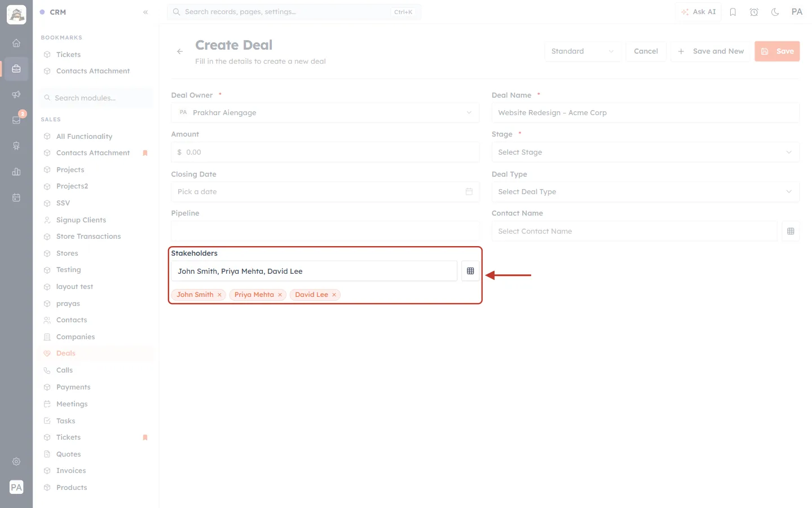Open the Home icon in left rail
Image resolution: width=812 pixels, height=508 pixels.
coord(16,43)
